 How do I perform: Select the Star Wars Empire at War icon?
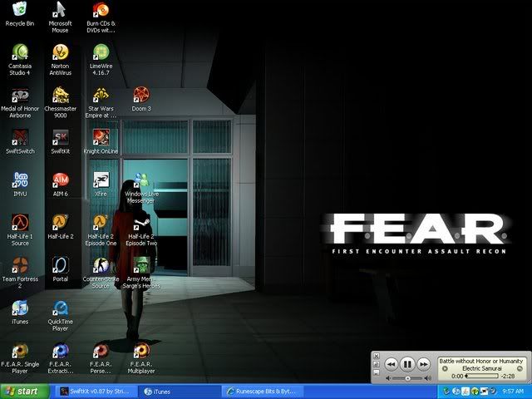click(101, 102)
